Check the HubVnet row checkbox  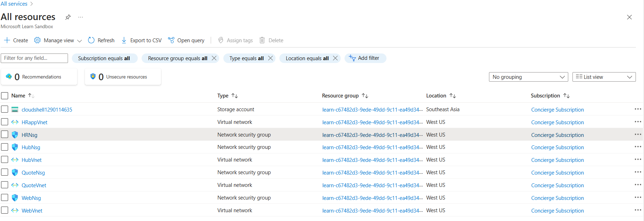[x=5, y=160]
